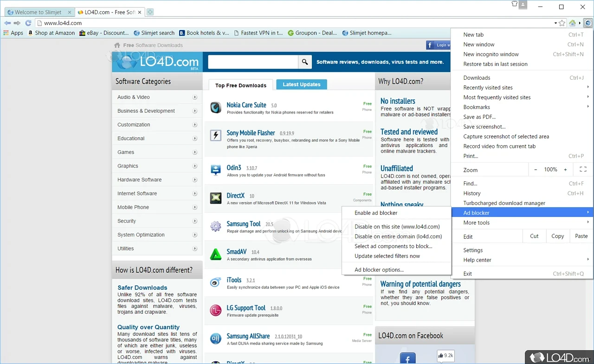Viewport: 594px width, 364px height.
Task: Open the Nokia Care Suite link
Action: (246, 105)
